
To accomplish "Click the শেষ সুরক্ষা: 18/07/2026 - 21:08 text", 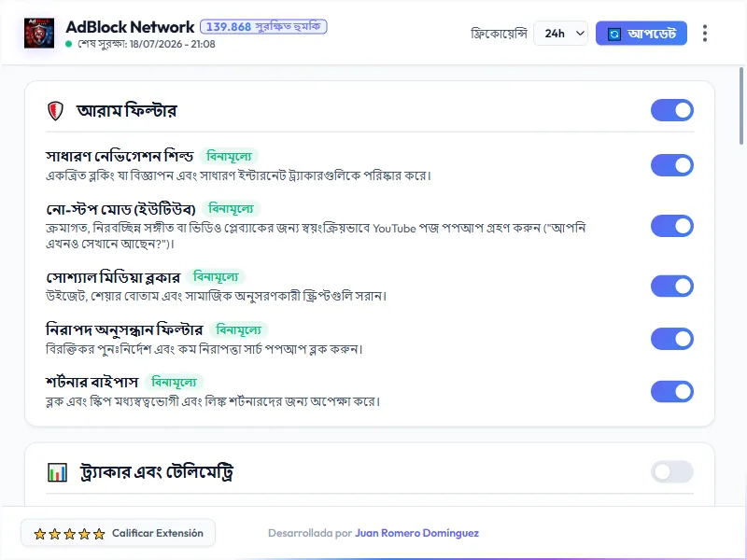I will 147,44.
